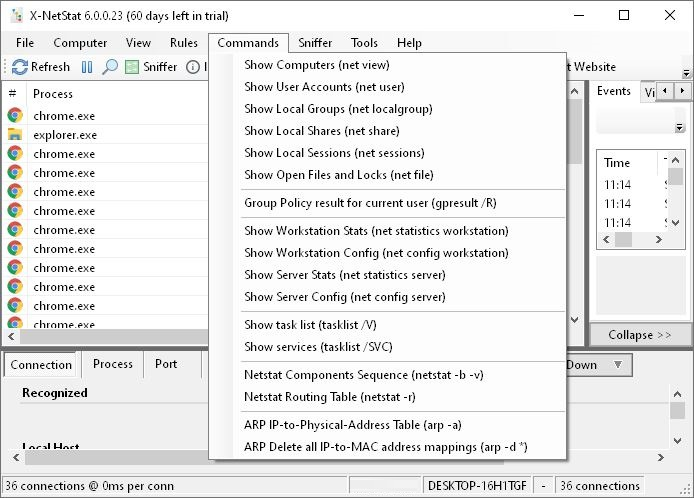Screen dimensions: 694x498
Task: Click details pane horizontal scroll-right arrow
Action: pyautogui.click(x=661, y=457)
